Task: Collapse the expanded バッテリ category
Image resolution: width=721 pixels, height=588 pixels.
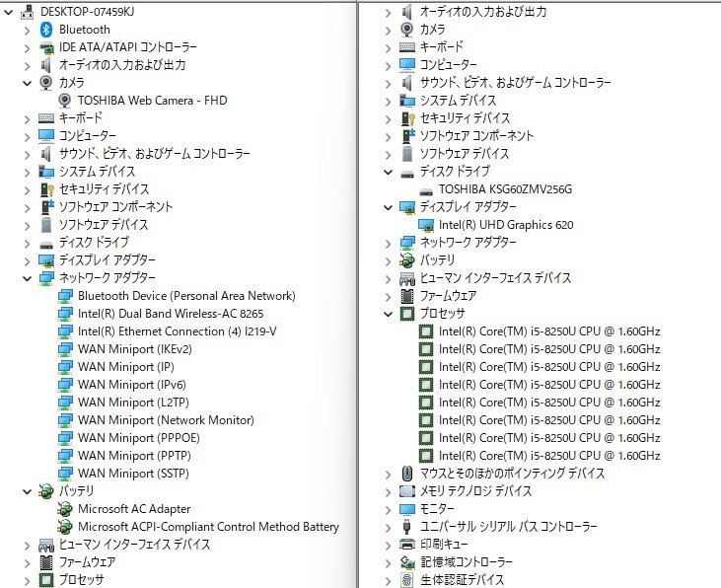Action: point(28,492)
